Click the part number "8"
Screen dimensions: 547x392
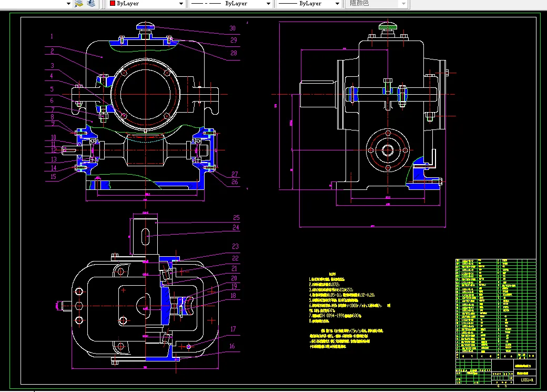click(52, 117)
